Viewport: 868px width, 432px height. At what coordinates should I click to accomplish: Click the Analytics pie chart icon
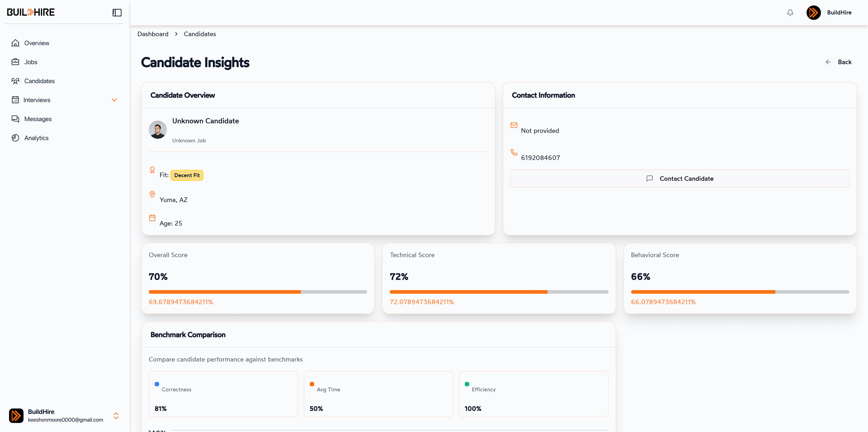pos(15,138)
